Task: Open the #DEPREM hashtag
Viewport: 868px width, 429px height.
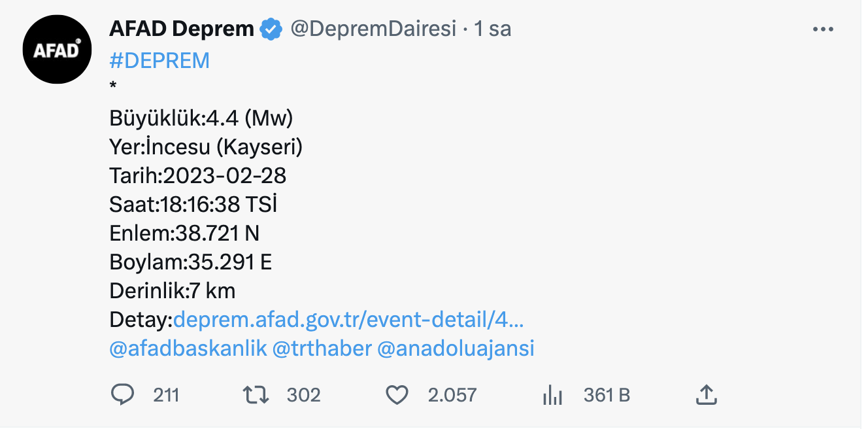Action: (159, 60)
